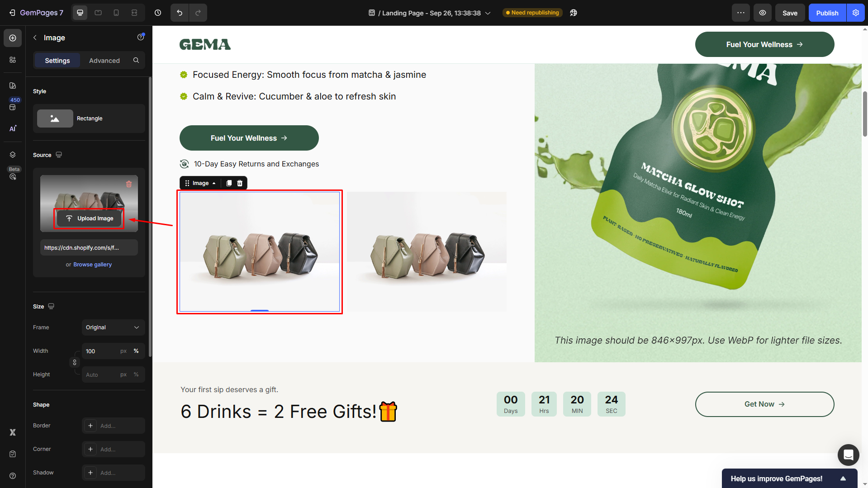
Task: Click the Publish button
Action: click(x=827, y=13)
